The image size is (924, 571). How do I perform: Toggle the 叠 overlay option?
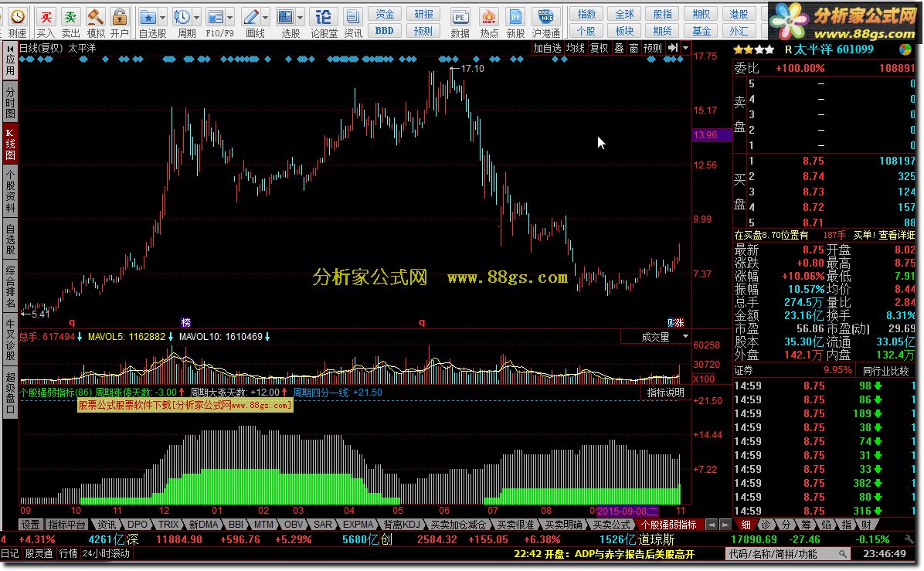[620, 48]
